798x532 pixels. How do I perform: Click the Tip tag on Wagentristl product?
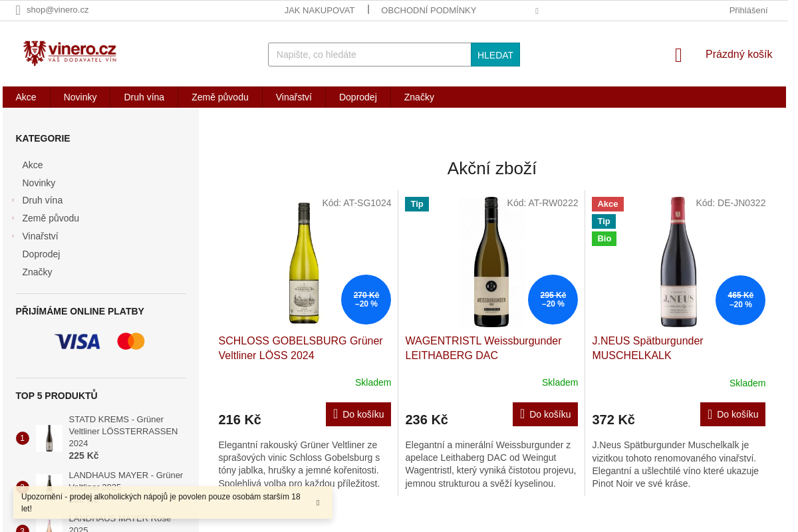tap(417, 204)
